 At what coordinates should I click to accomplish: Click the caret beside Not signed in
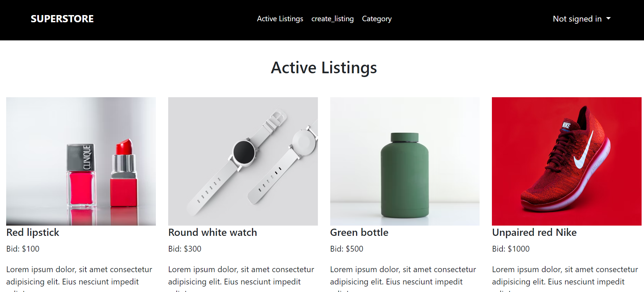click(x=608, y=18)
